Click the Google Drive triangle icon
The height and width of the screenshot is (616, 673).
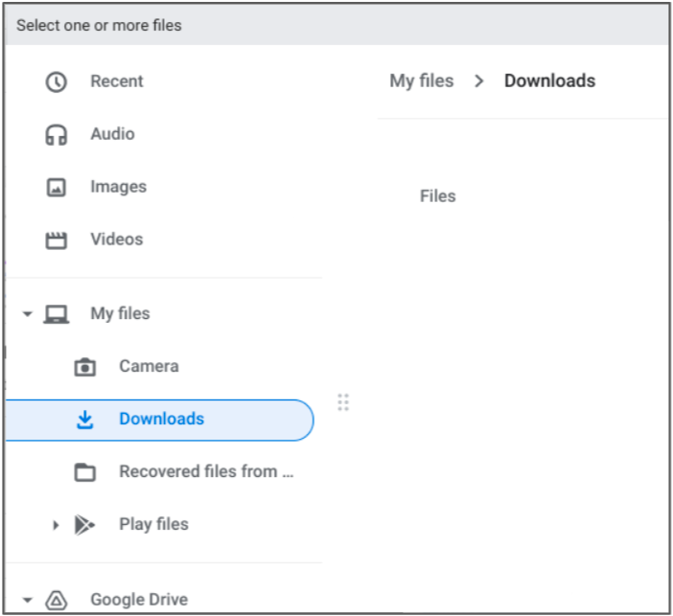57,600
